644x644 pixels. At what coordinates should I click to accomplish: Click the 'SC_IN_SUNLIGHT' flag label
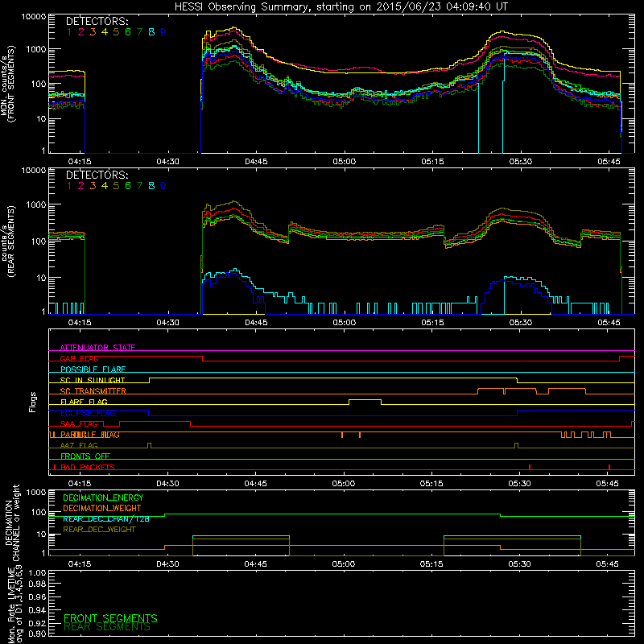coord(93,380)
